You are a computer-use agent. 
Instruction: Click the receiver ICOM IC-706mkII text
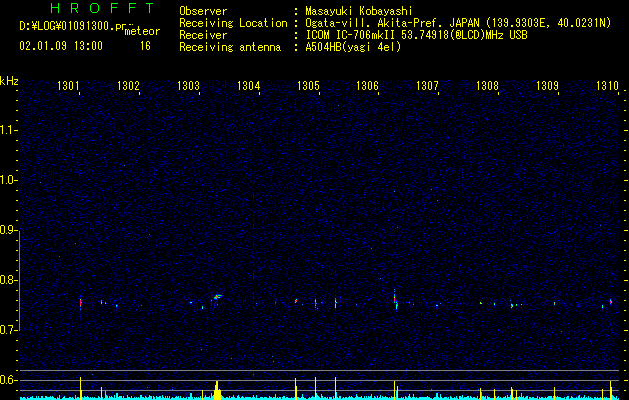point(351,35)
